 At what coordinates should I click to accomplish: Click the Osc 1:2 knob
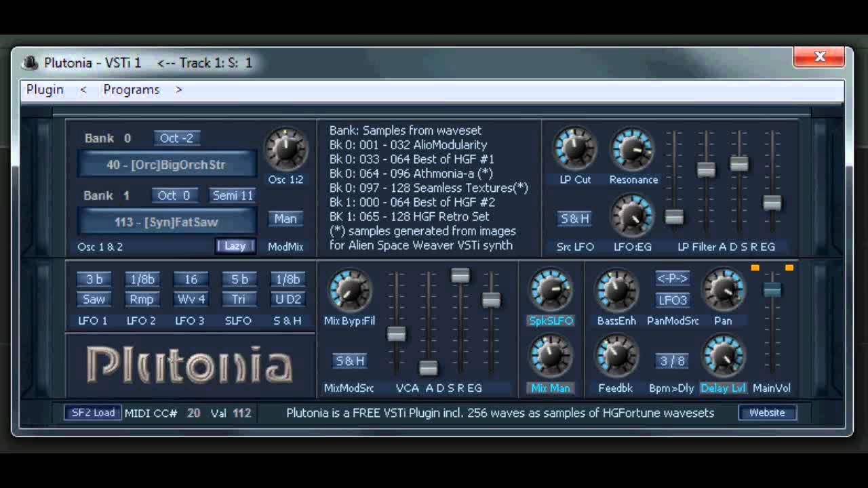click(x=285, y=150)
